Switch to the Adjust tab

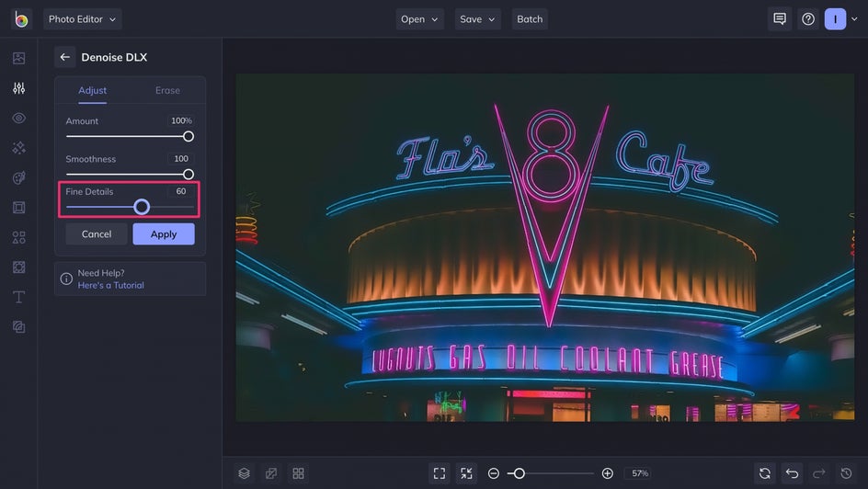(x=93, y=90)
